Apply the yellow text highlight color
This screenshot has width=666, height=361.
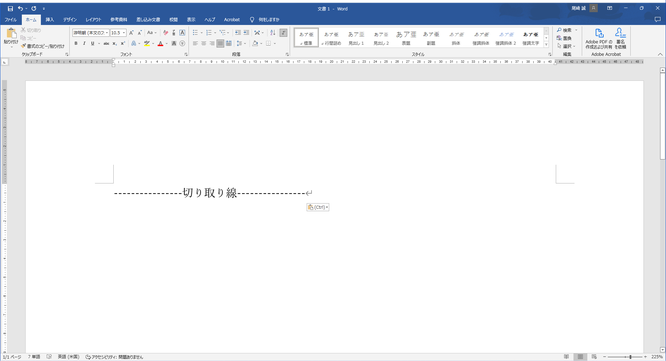point(147,43)
